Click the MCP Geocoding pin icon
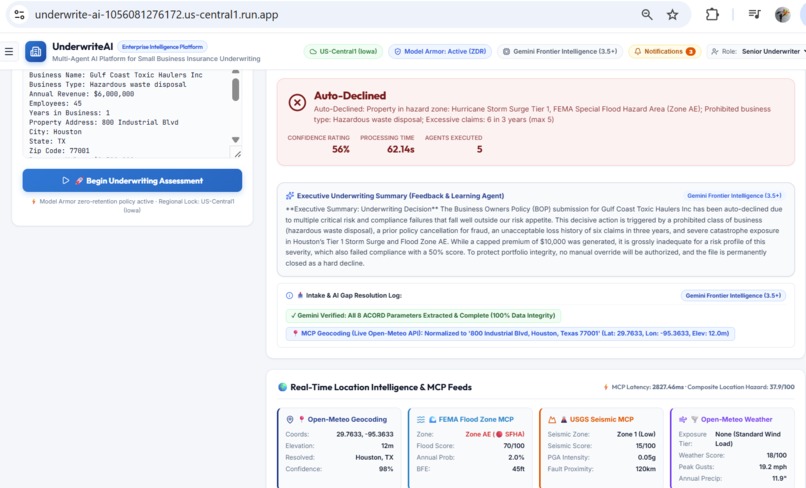 295,333
